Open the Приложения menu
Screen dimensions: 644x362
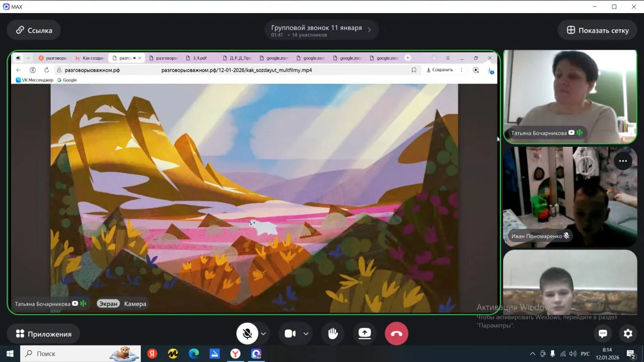point(43,334)
